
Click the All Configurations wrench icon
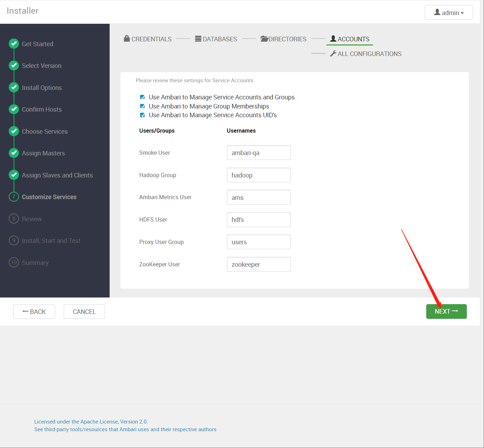pyautogui.click(x=333, y=54)
